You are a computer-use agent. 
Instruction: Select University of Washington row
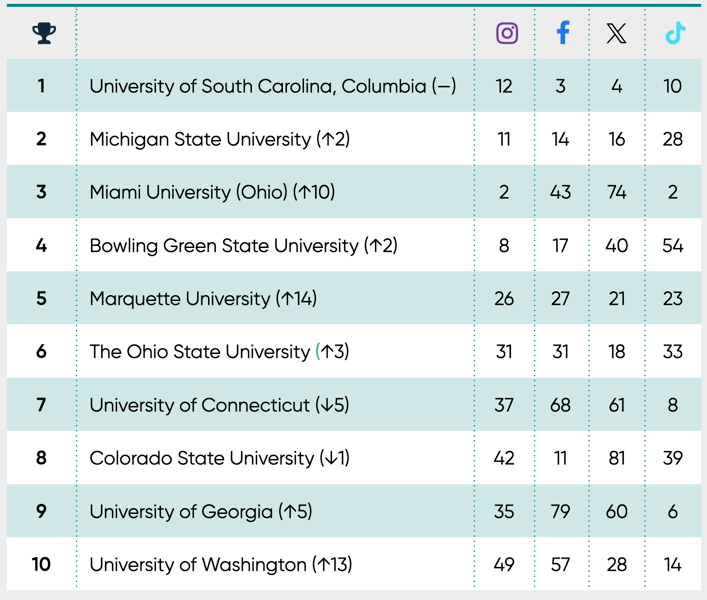tap(354, 564)
